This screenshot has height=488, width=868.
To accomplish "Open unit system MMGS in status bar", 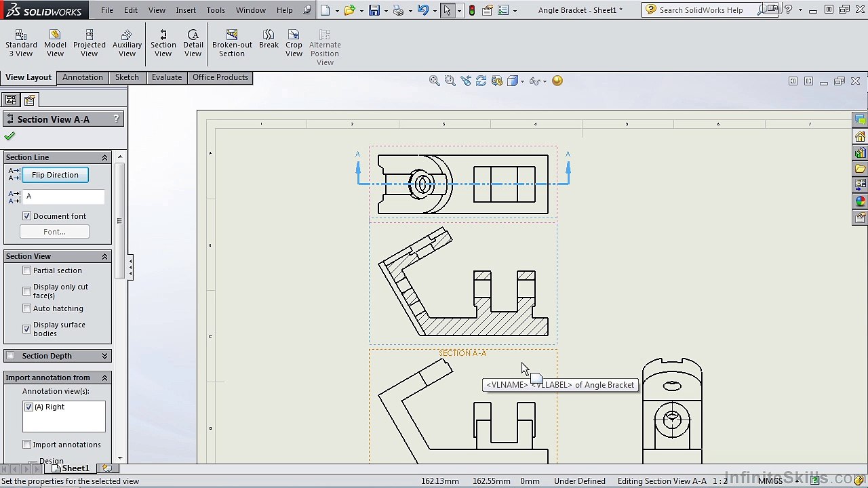I will (770, 481).
